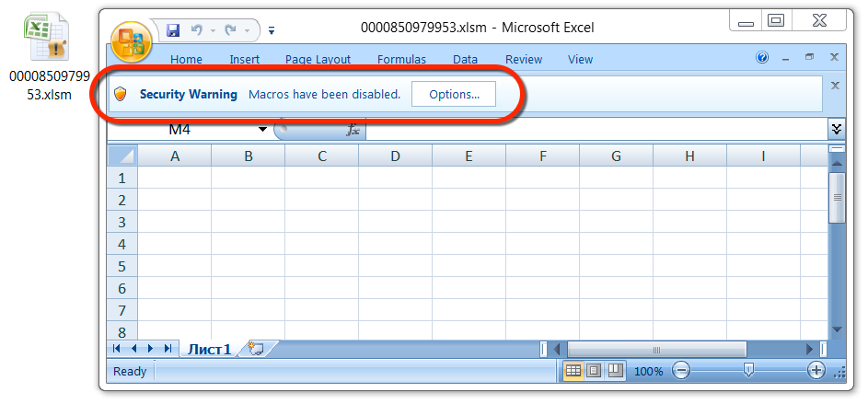Image resolution: width=868 pixels, height=404 pixels.
Task: Minimize the workbook window in ribbon bar
Action: tap(785, 58)
